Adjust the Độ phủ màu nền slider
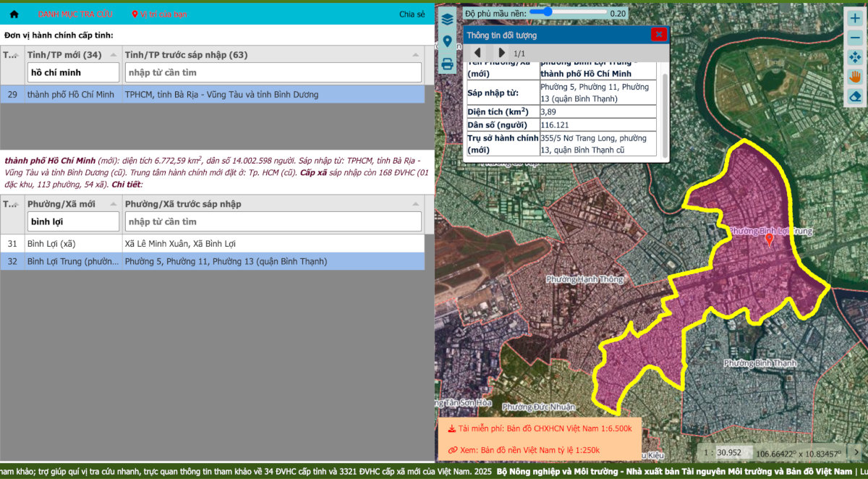This screenshot has width=868, height=479. pos(548,12)
